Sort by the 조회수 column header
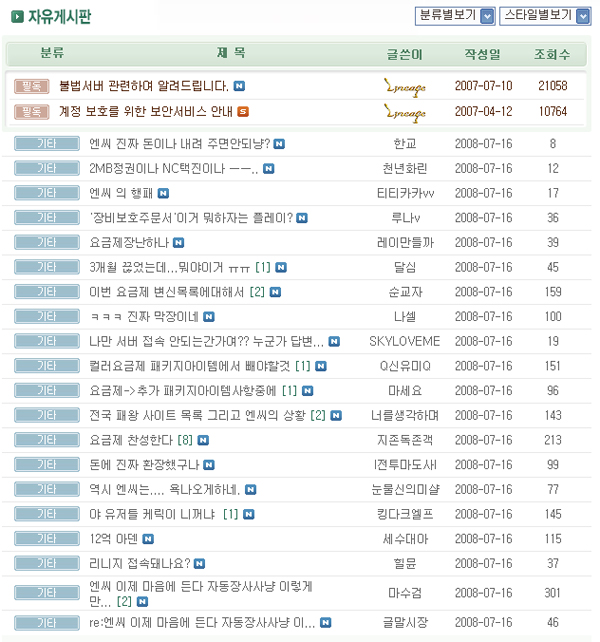 [552, 53]
